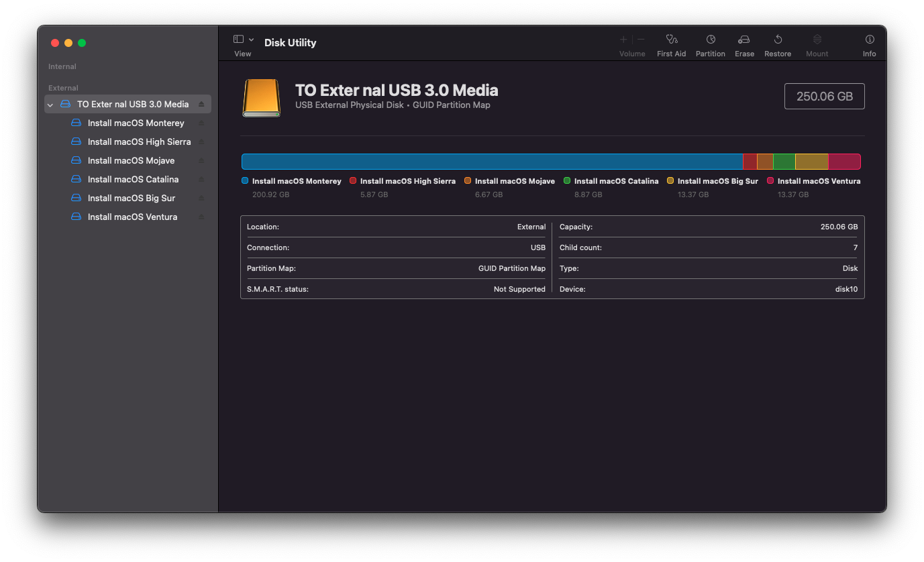Select Install macOS Catalina in sidebar

[x=127, y=179]
